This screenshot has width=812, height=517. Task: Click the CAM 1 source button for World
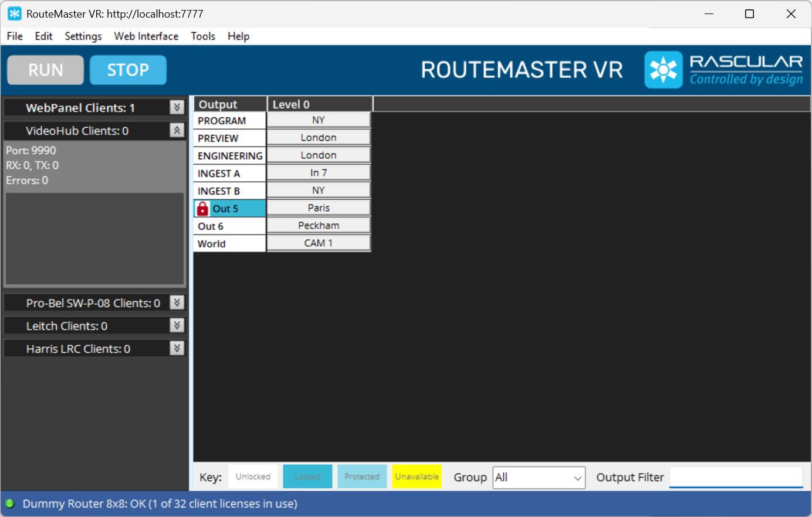[319, 243]
